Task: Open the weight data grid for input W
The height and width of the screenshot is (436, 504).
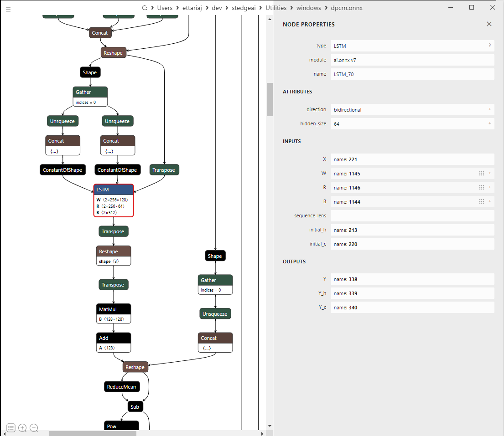Action: click(x=482, y=174)
